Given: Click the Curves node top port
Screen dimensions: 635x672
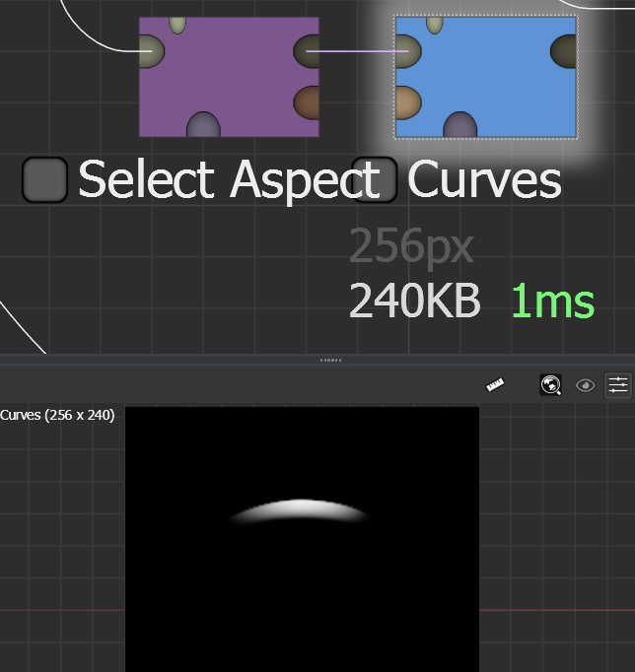Looking at the screenshot, I should coord(434,26).
